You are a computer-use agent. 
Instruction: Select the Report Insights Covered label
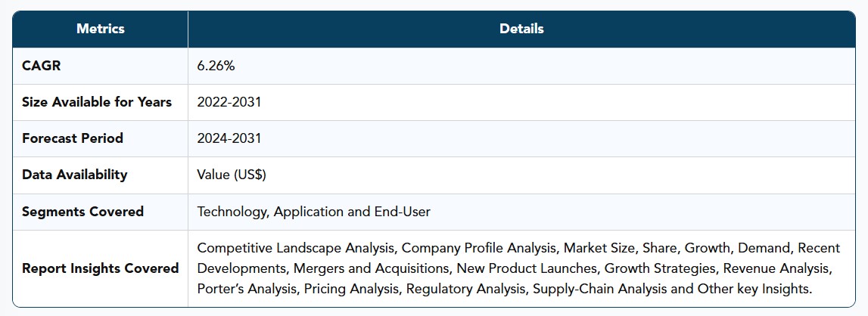click(100, 268)
